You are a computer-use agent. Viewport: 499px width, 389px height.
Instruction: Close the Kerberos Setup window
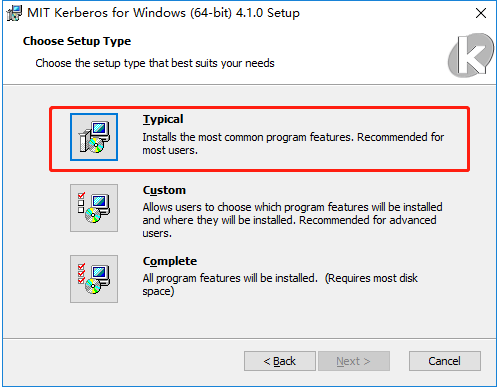pos(481,13)
